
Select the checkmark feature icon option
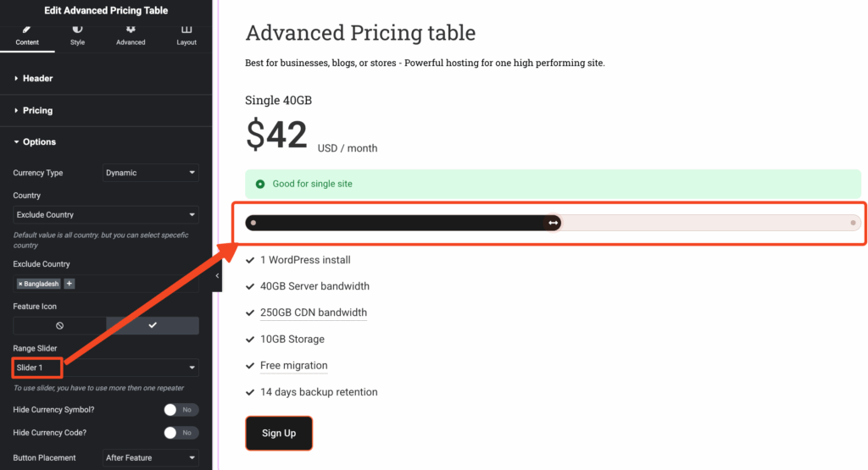(x=153, y=325)
